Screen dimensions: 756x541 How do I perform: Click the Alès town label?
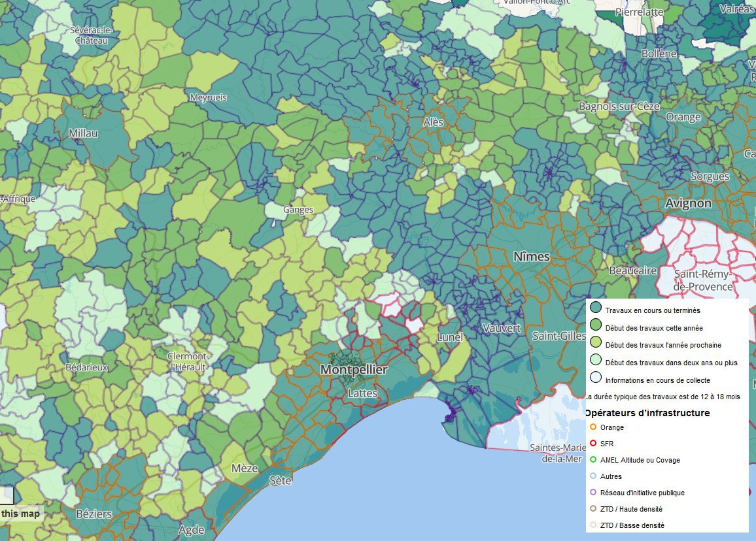click(433, 122)
